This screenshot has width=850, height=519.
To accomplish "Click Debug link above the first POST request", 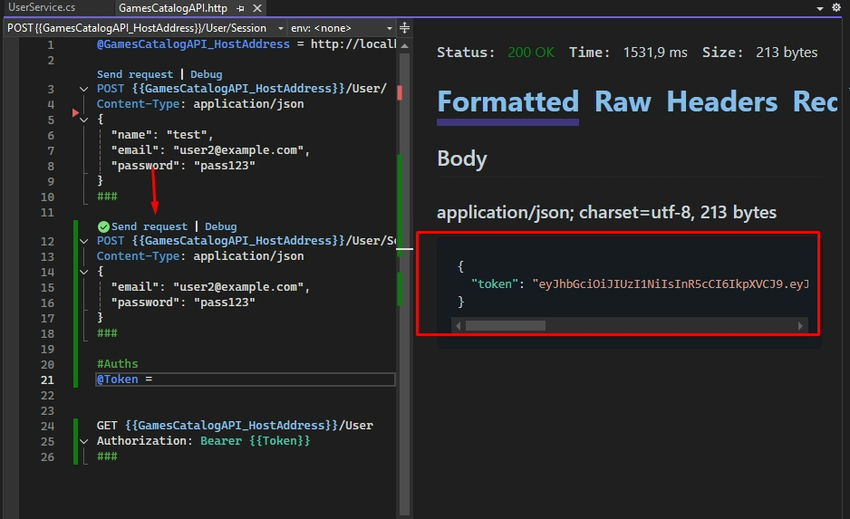I will [x=206, y=74].
